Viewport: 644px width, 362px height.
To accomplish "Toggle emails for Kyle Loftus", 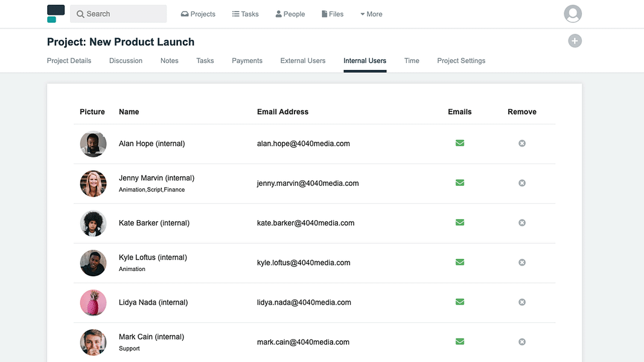I will 459,262.
